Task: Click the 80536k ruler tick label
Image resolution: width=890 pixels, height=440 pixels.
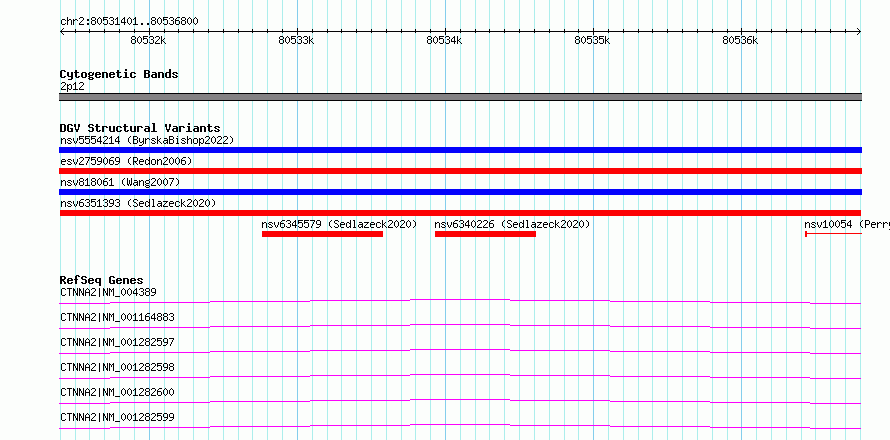Action: 740,40
